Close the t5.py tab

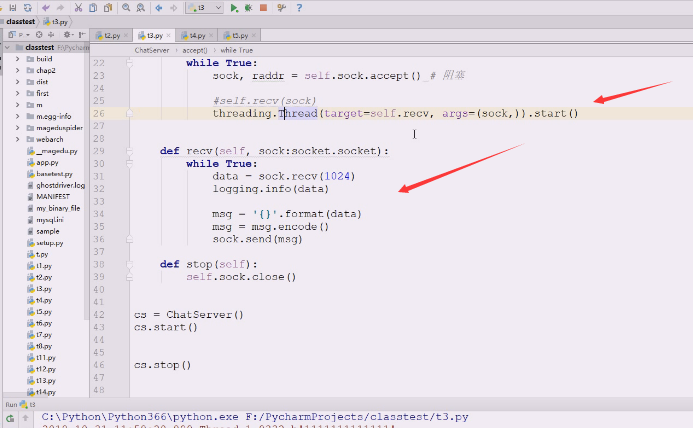pos(254,35)
